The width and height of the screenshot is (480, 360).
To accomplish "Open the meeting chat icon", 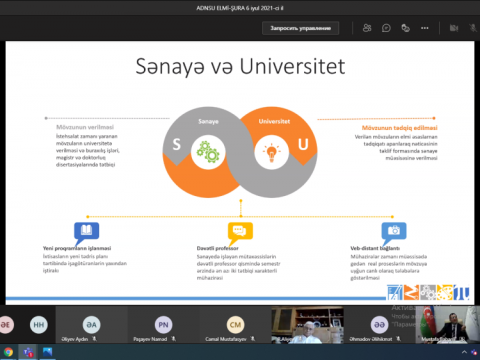I will 386,28.
